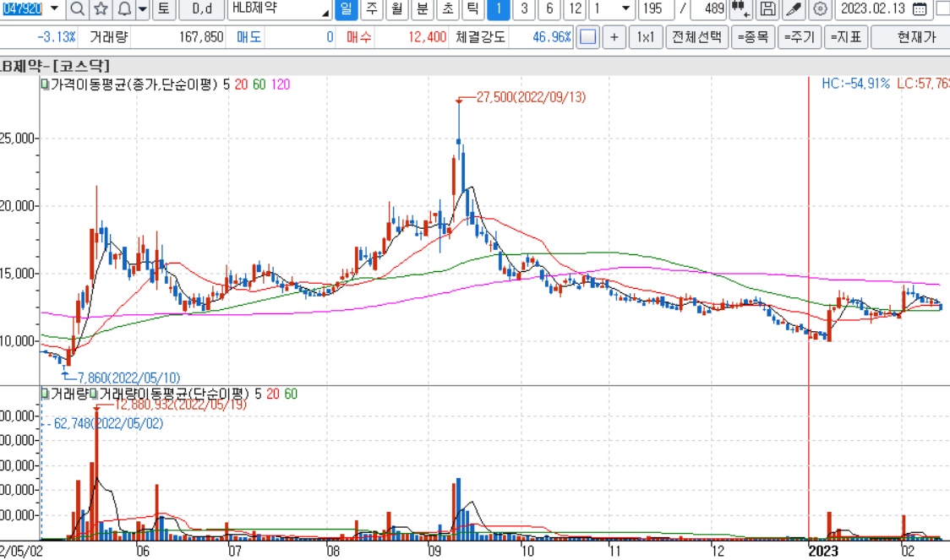This screenshot has height=560, width=950.
Task: Open the stock code 047920 dropdown arrow
Action: point(54,9)
